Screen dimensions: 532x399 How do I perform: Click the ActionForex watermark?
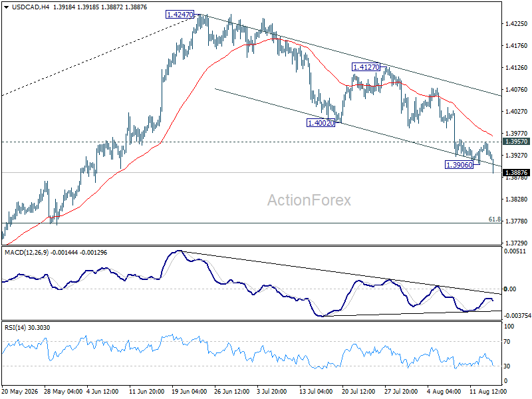tap(309, 200)
